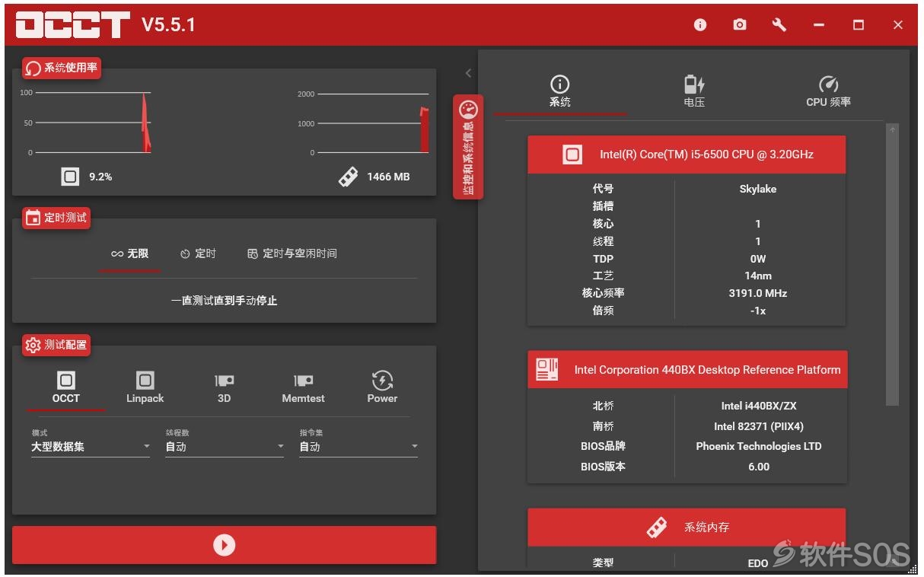
Task: Open the 指令集 自动 dropdown
Action: click(358, 447)
